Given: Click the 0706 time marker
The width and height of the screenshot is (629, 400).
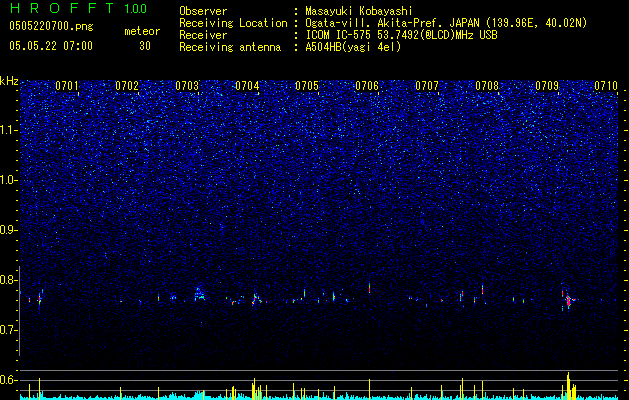Looking at the screenshot, I should (367, 86).
